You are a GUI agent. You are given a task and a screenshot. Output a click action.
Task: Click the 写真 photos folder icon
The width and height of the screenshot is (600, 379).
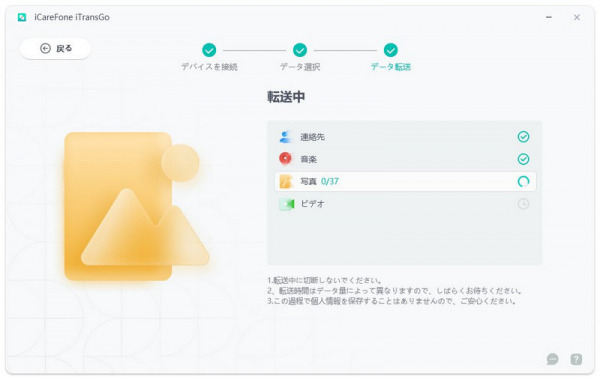tap(285, 181)
